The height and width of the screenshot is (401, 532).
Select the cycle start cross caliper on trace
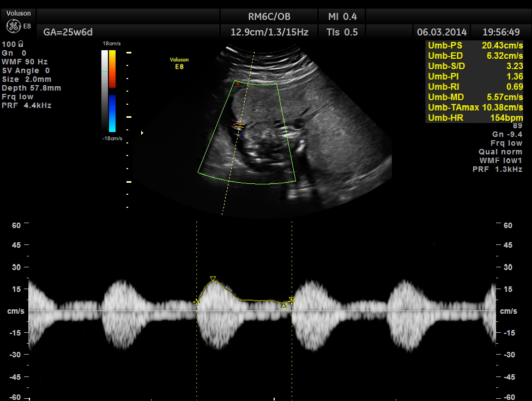[x=196, y=301]
